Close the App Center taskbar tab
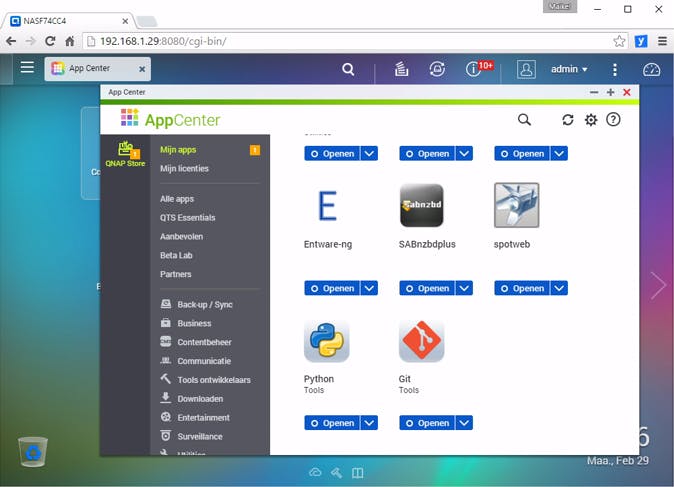Viewport: 674px width, 487px height. pos(142,69)
